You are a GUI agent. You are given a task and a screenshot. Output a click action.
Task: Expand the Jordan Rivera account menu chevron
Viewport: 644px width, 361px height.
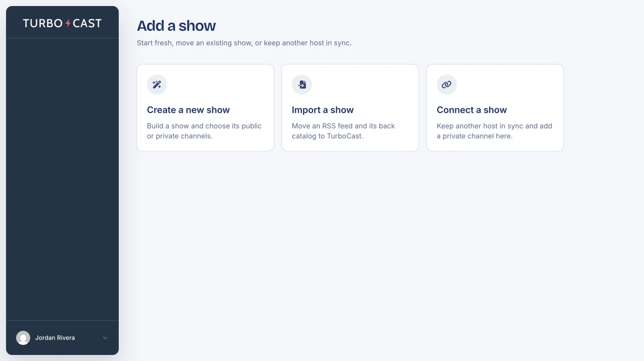105,338
